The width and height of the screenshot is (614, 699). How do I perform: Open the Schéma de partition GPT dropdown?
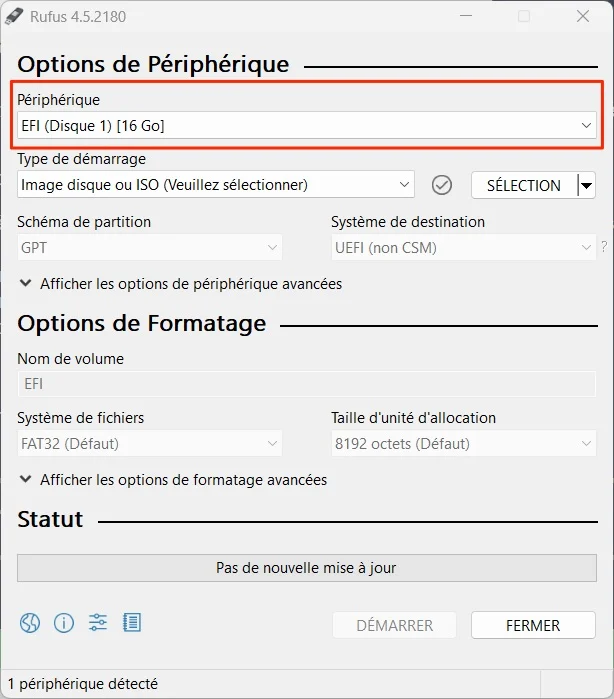(149, 247)
